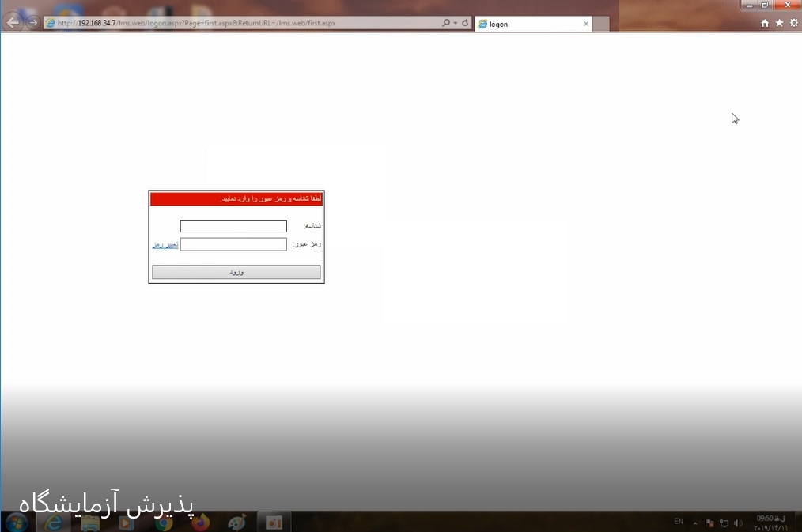Open the browser Home page icon
Screen dimensions: 802x532
[765, 24]
